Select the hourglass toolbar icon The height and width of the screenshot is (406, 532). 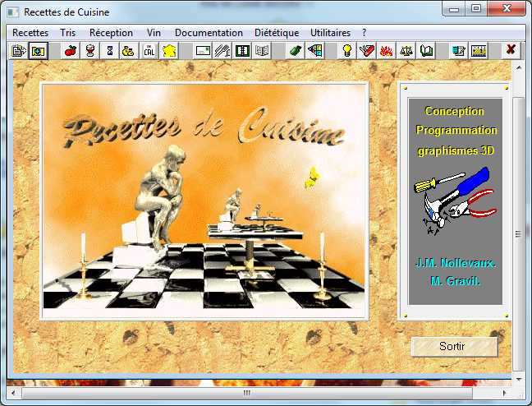[109, 51]
